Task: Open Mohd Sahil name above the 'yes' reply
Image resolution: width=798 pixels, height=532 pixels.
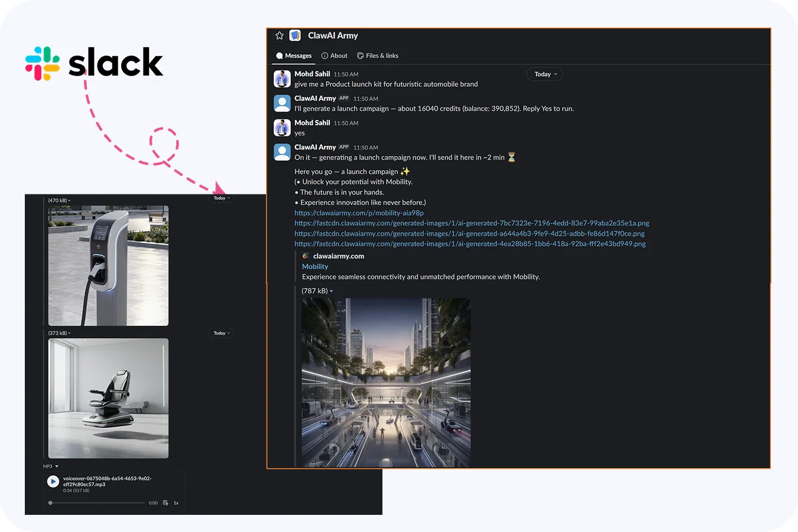Action: click(312, 122)
